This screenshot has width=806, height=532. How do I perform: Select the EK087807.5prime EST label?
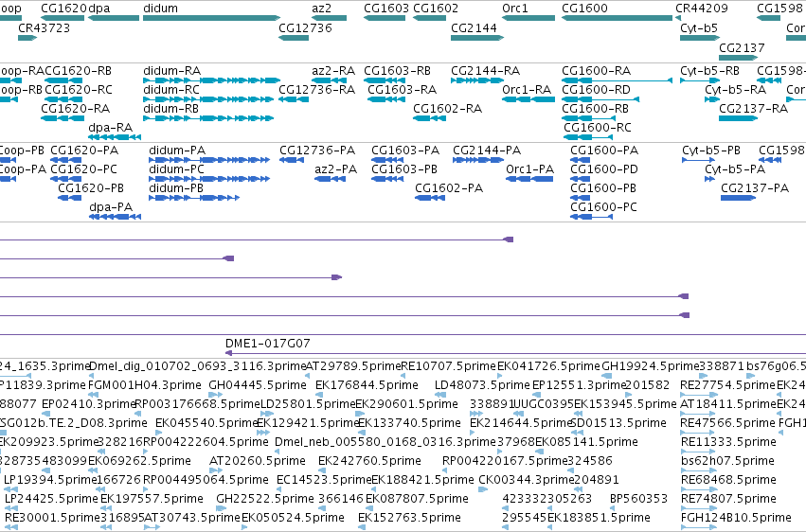[x=417, y=498]
